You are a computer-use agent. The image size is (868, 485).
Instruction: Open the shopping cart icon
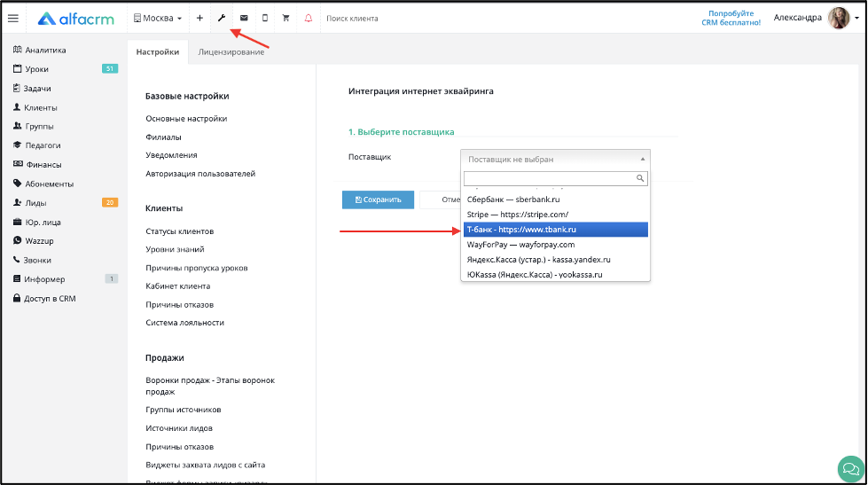coord(286,19)
